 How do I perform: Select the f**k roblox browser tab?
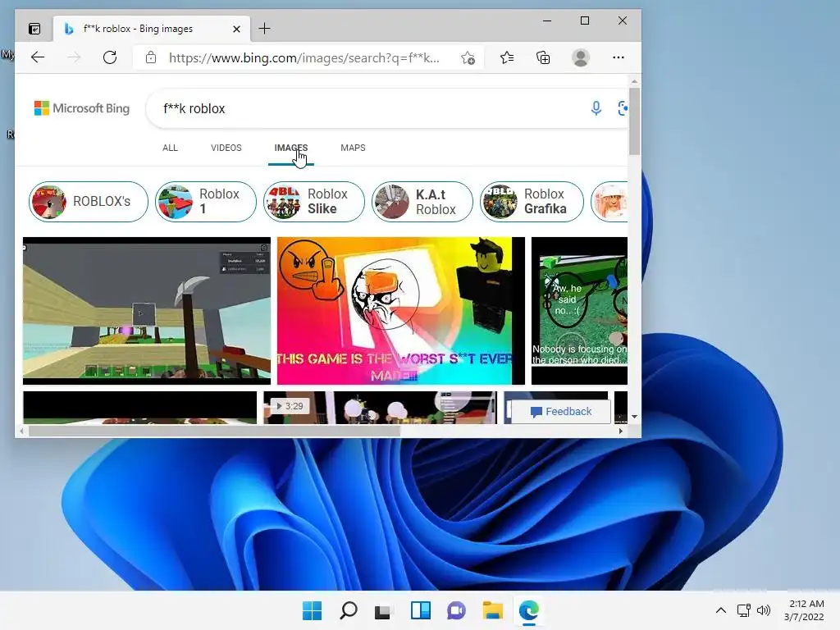click(x=152, y=29)
